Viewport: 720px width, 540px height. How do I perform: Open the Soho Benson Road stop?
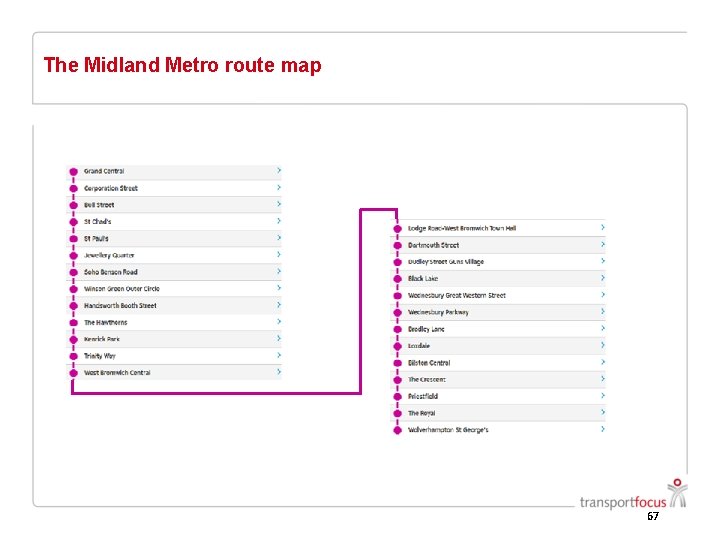(174, 272)
